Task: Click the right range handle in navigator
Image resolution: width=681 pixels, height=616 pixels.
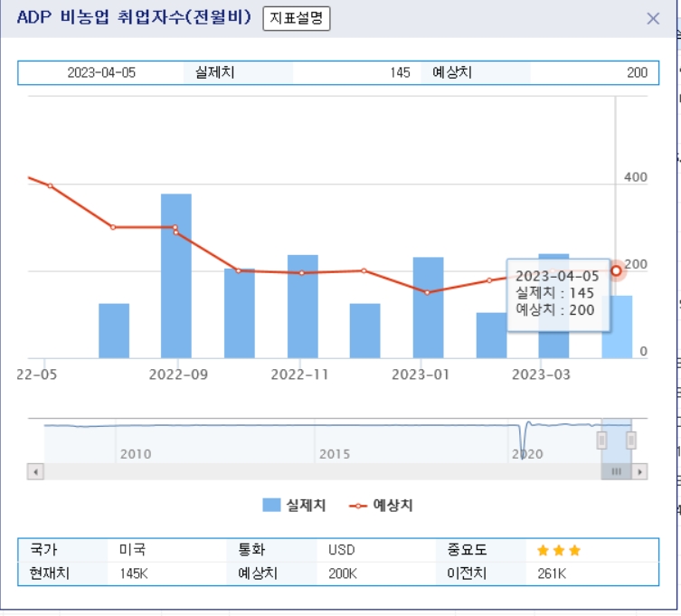Action: click(631, 441)
